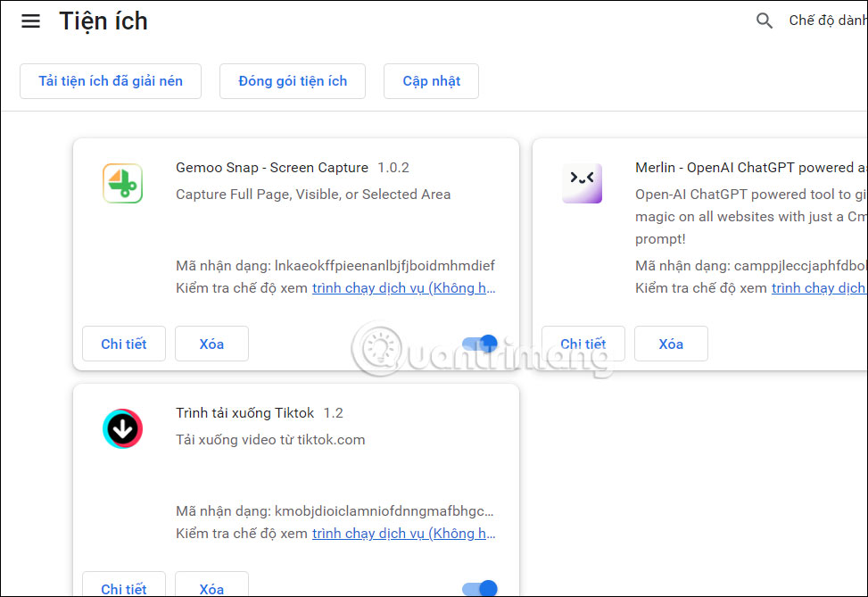The image size is (868, 597).
Task: Open Tiktok downloader service worker link
Action: pos(403,534)
